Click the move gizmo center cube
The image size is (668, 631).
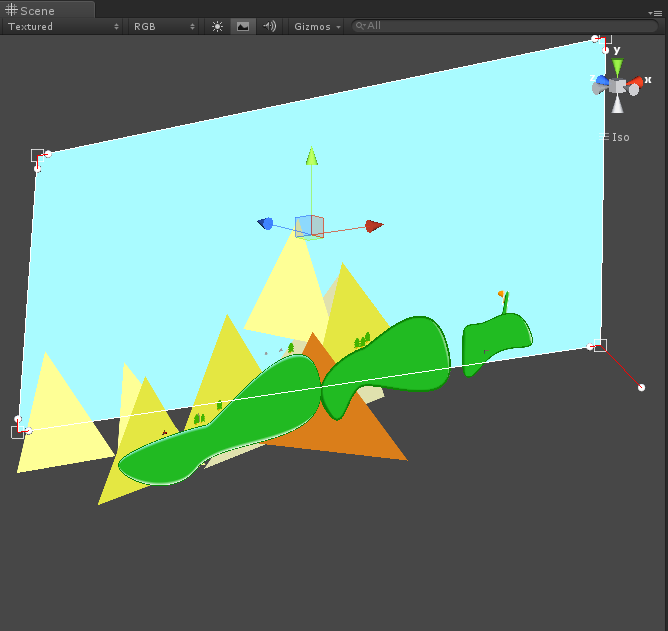tap(310, 226)
